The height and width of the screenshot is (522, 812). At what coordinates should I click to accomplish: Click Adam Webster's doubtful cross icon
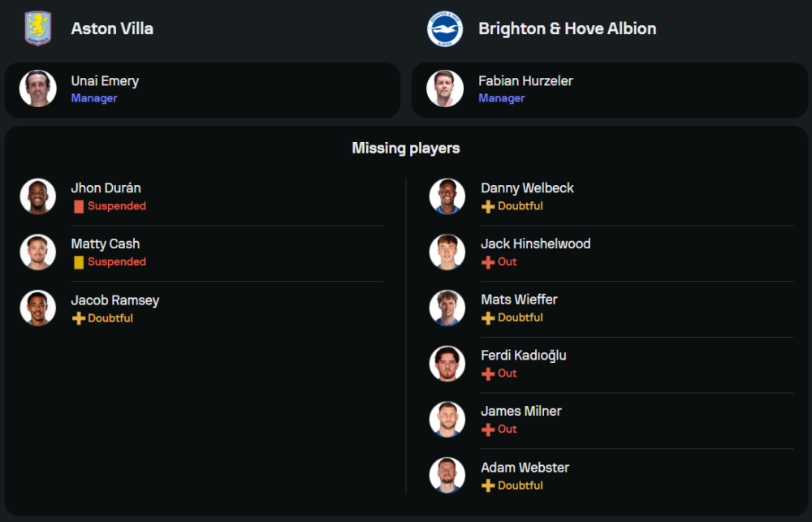[x=488, y=485]
